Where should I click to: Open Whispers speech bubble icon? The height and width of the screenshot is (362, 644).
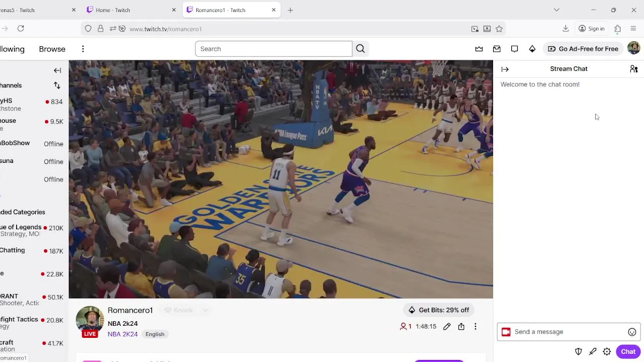[514, 49]
